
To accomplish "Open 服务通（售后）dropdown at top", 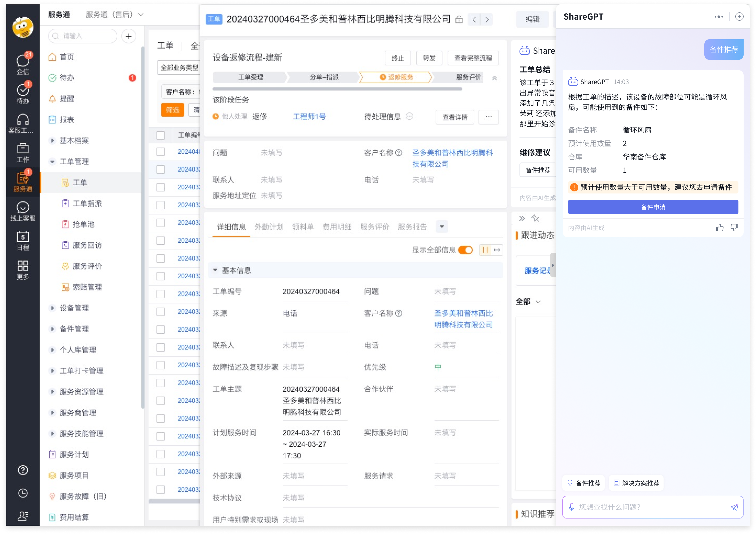I will (x=115, y=14).
